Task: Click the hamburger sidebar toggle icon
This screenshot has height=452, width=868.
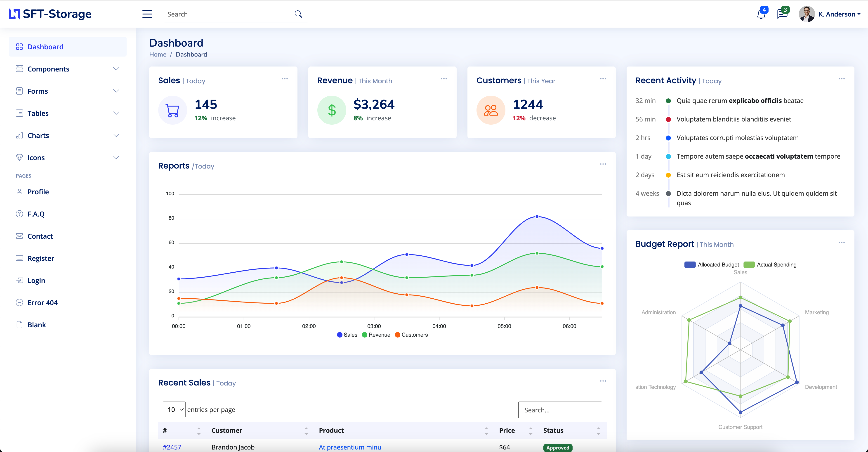Action: [x=147, y=14]
